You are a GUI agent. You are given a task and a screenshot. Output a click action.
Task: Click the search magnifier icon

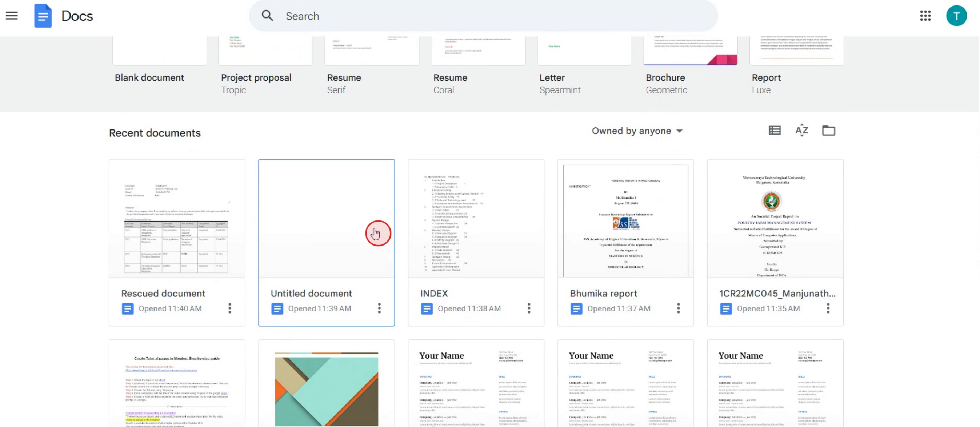tap(267, 16)
